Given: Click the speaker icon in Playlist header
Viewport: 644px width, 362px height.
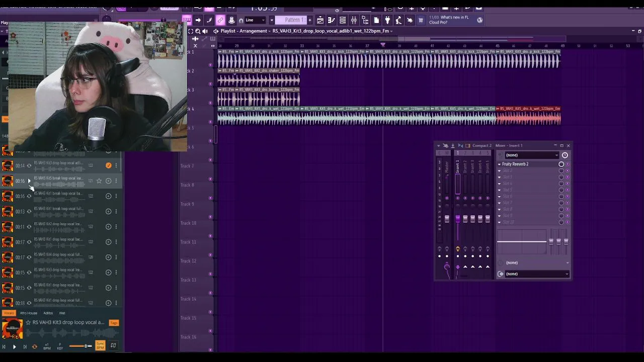Looking at the screenshot, I should click(205, 31).
